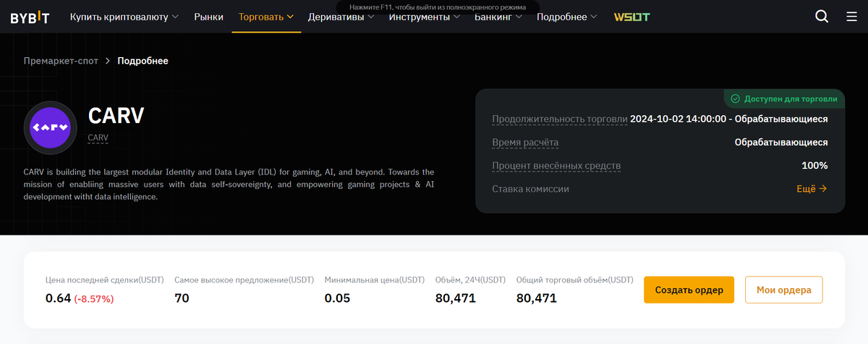The image size is (868, 344).
Task: Click the Продолжительность торговли label
Action: [560, 119]
